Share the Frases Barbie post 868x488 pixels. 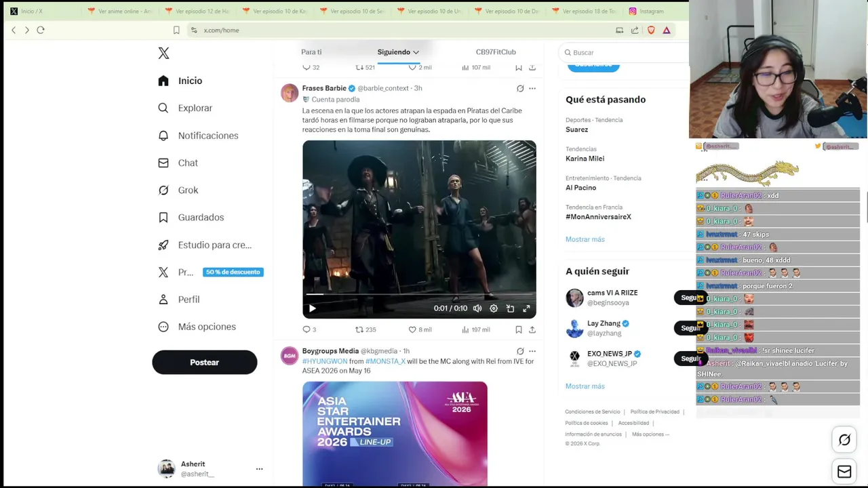coord(532,329)
